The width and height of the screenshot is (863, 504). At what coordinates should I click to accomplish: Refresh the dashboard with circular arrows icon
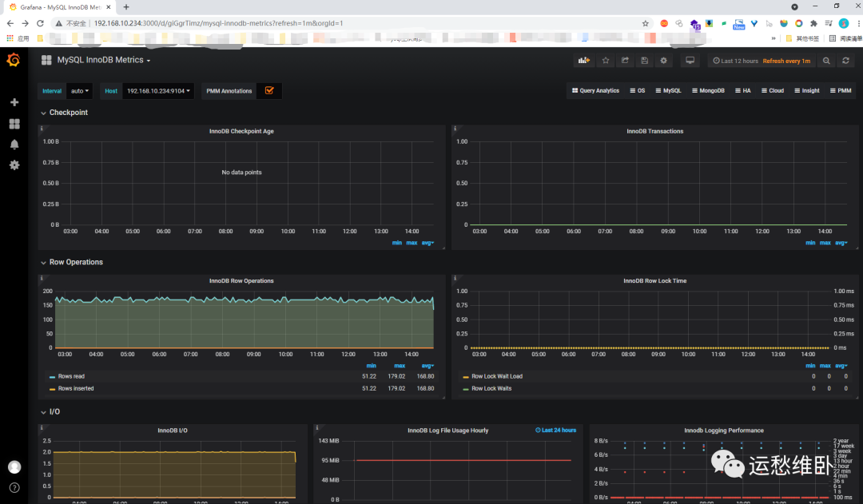(846, 61)
